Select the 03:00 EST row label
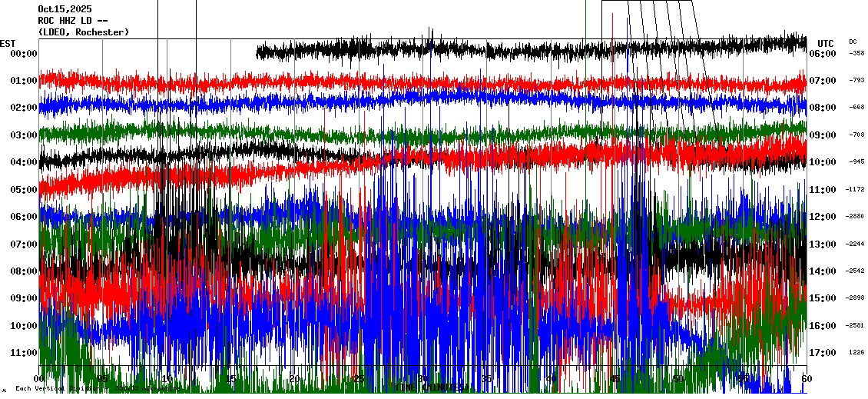This screenshot has height=399, width=868. (x=24, y=135)
